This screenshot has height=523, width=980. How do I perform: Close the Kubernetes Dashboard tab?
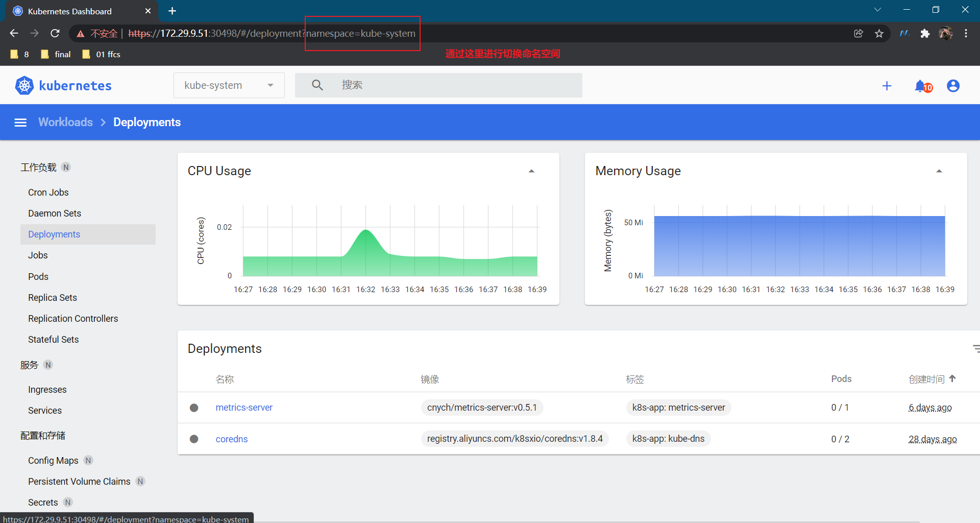click(x=148, y=11)
